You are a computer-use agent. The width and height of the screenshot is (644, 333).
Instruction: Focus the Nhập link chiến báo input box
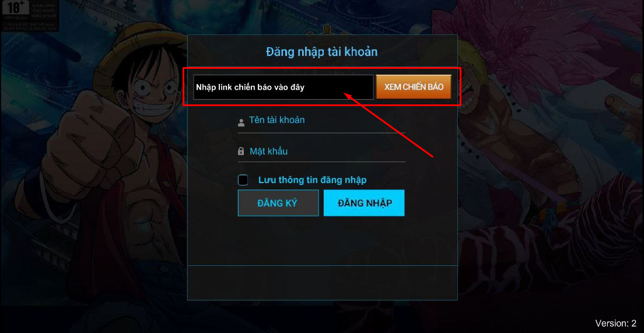tap(283, 87)
